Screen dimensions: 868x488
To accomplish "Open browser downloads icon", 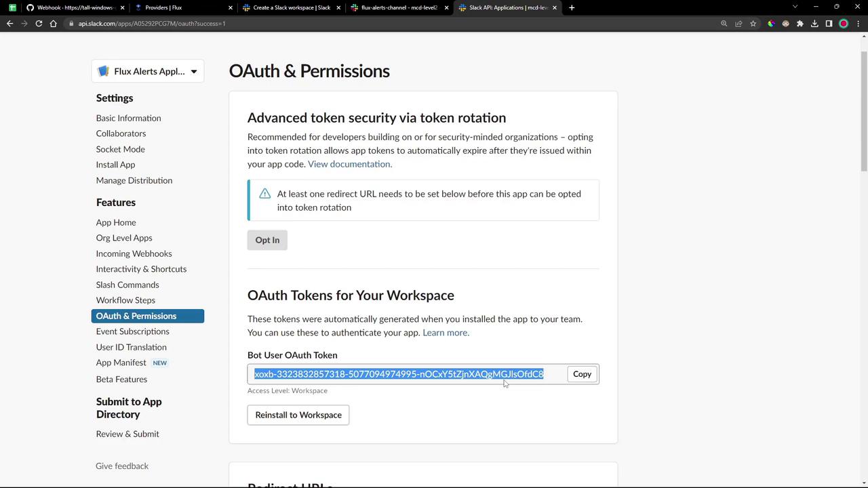I will click(x=814, y=24).
